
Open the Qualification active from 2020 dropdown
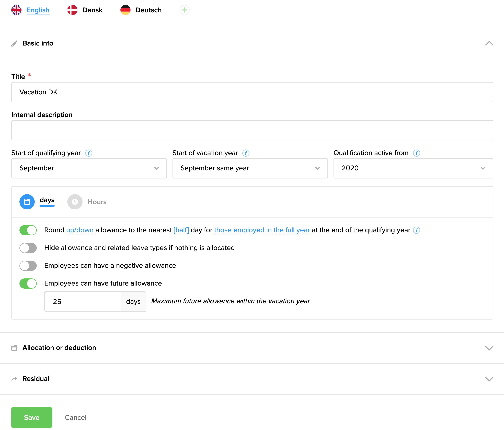(x=413, y=168)
